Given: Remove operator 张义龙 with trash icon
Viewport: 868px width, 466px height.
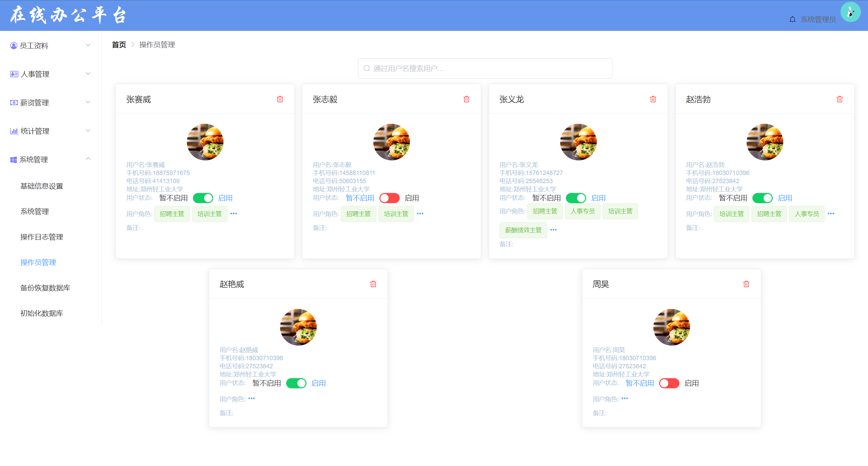Looking at the screenshot, I should (653, 99).
